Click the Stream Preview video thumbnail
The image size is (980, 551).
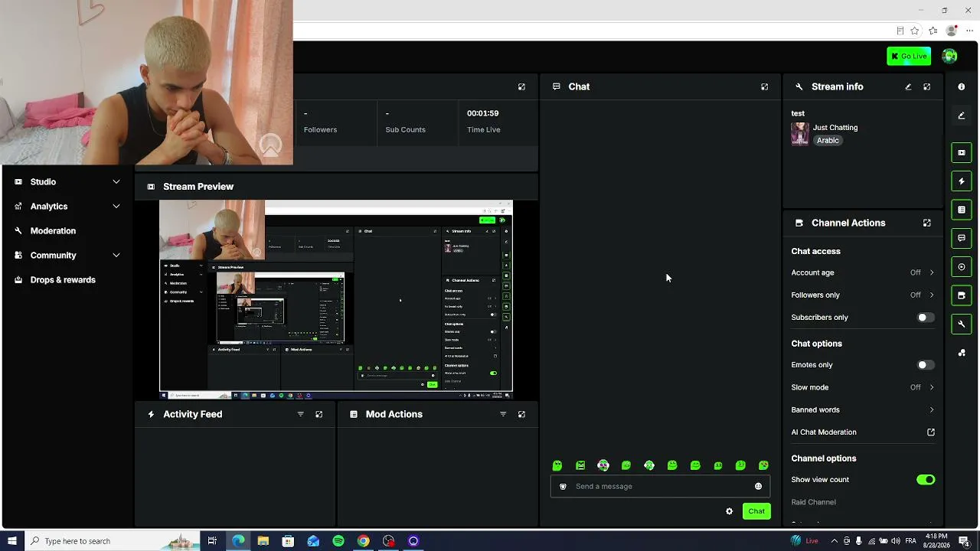click(336, 300)
